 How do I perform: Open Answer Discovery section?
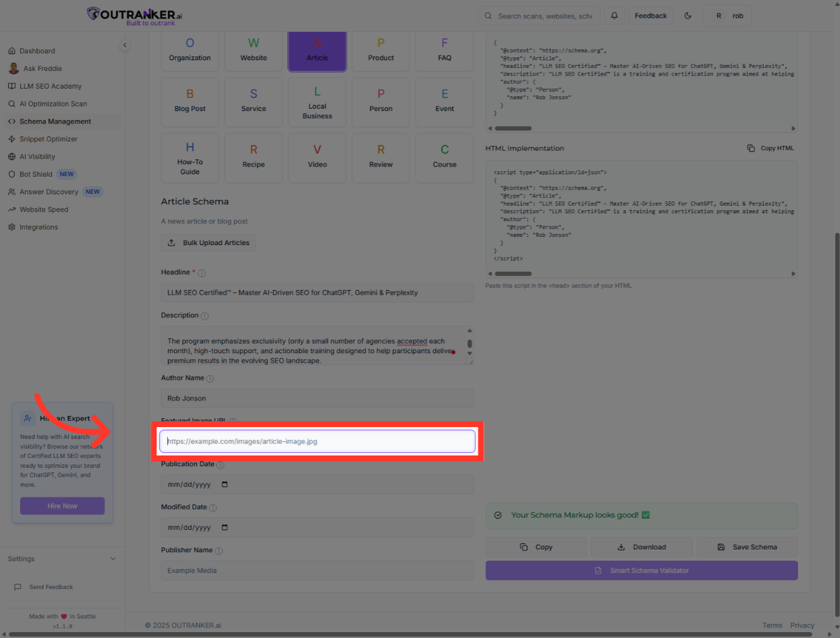point(61,192)
